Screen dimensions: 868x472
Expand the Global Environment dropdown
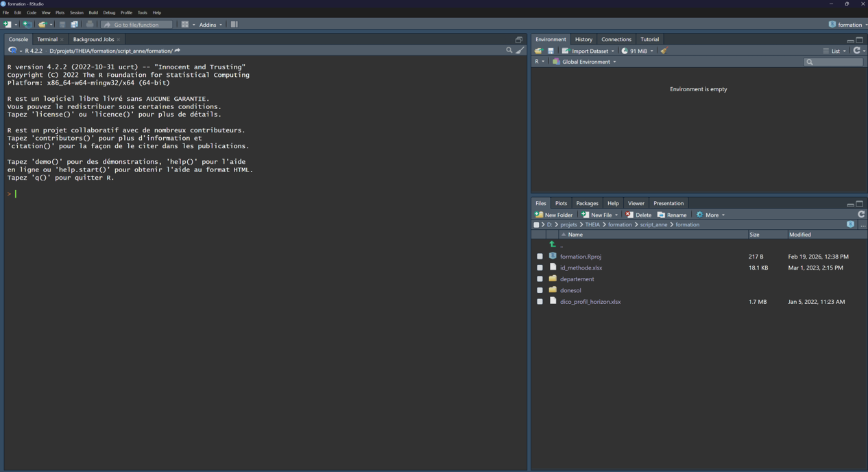tap(585, 62)
